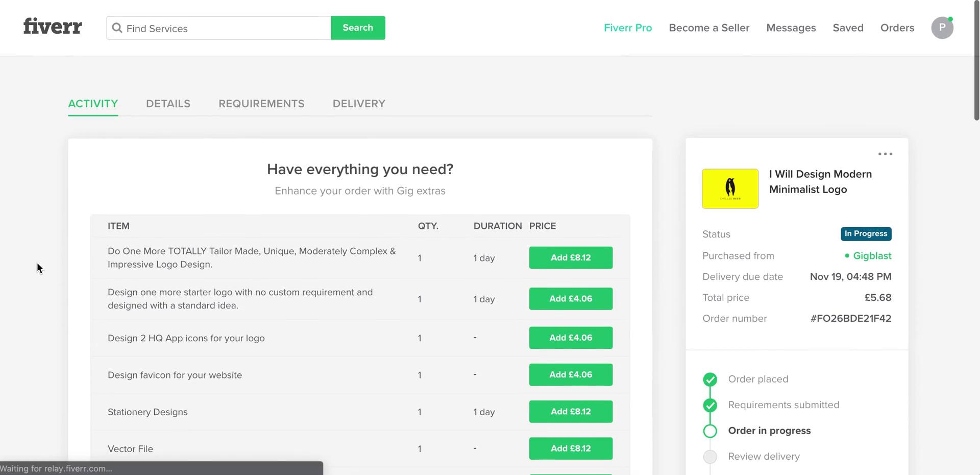Click the green online status dot on avatar
Viewport: 980px width, 475px height.
[950, 18]
